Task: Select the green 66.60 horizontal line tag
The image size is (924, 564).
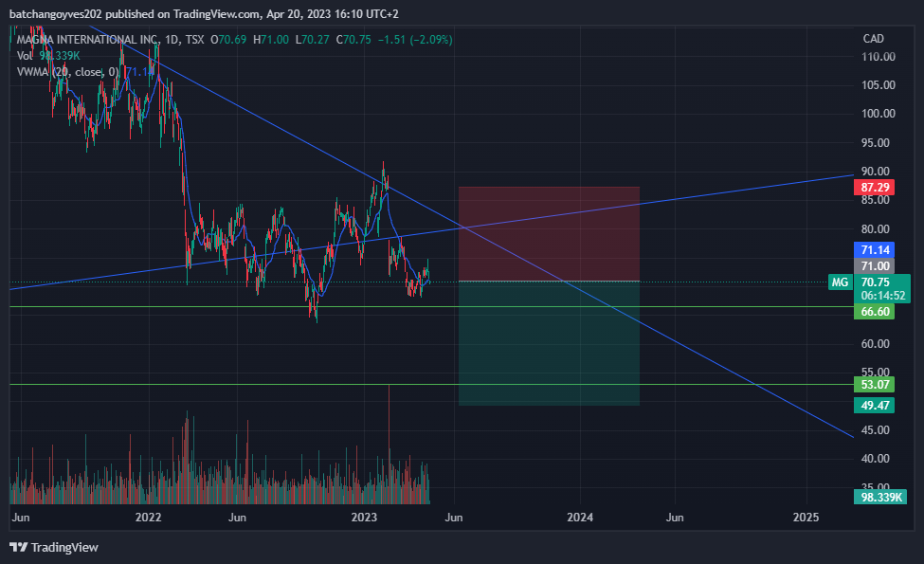Action: click(875, 312)
